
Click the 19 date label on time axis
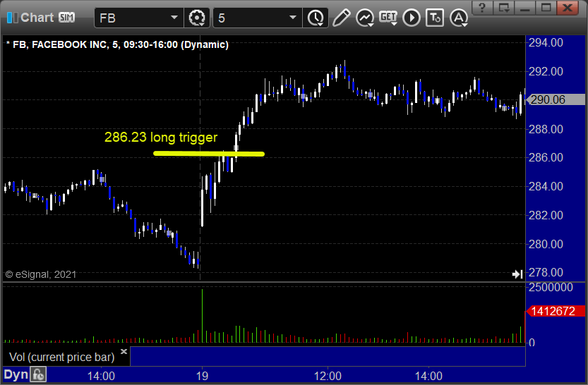[202, 376]
